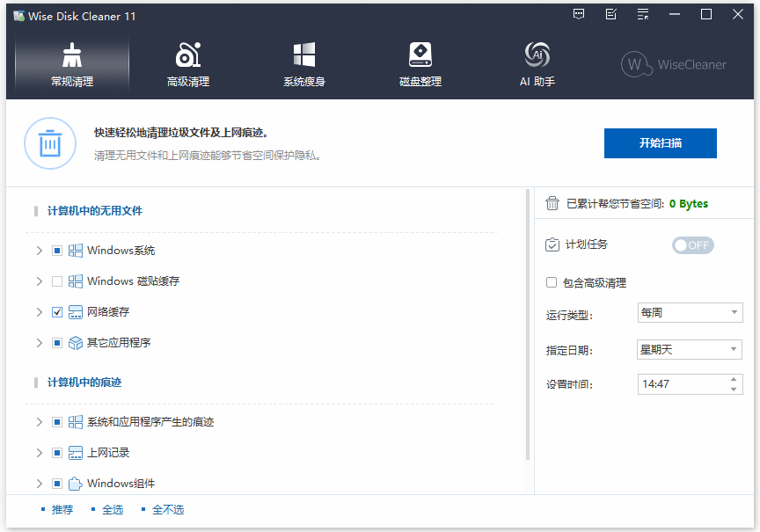
Task: Click the circular trash cleaner icon
Action: (50, 143)
